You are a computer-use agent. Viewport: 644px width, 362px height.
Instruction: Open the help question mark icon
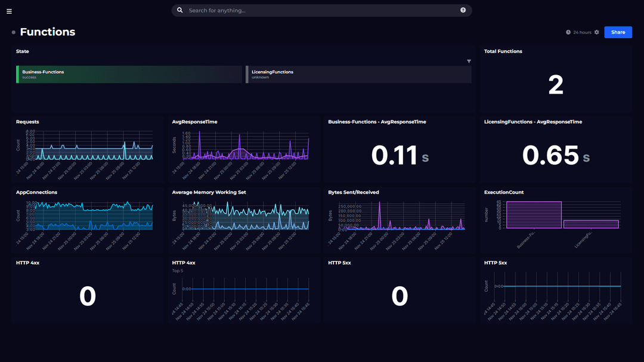tap(464, 10)
